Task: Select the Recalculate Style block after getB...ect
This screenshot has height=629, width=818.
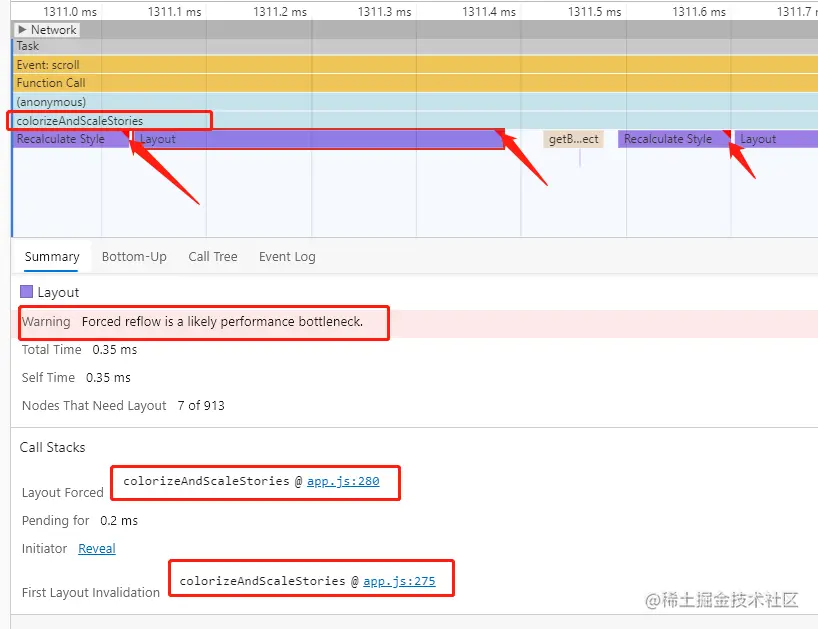Action: pyautogui.click(x=673, y=139)
